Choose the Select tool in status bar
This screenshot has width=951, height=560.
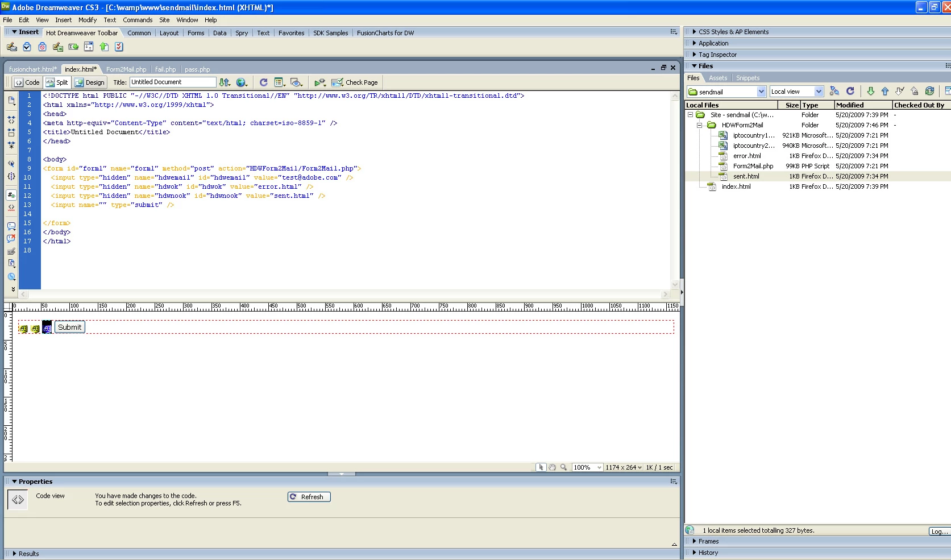(x=541, y=467)
